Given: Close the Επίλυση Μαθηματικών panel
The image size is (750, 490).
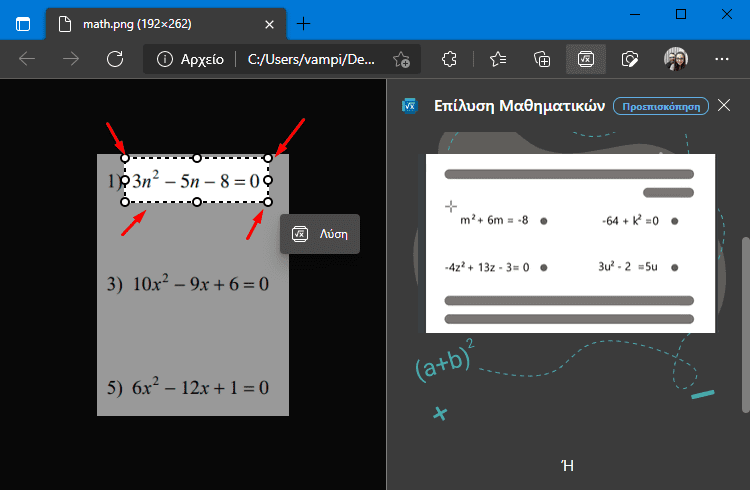Looking at the screenshot, I should tap(724, 105).
